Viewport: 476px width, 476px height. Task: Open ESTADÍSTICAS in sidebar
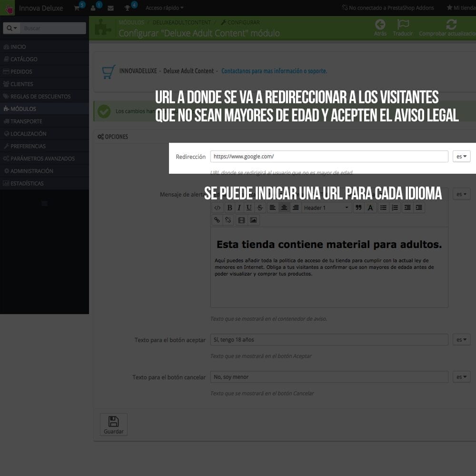[x=44, y=183]
